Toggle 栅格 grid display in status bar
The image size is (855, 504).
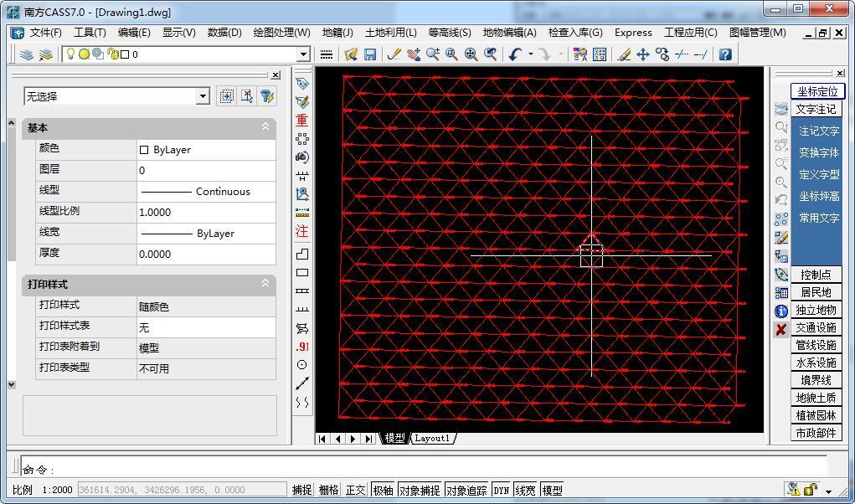tap(328, 490)
